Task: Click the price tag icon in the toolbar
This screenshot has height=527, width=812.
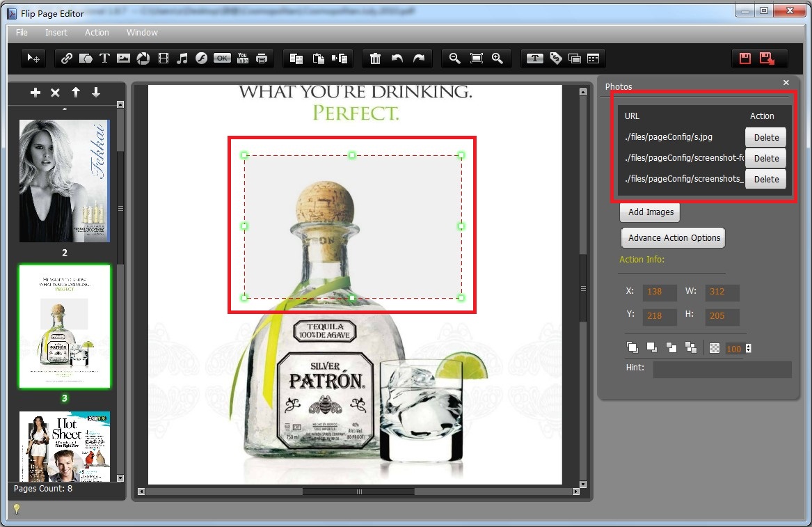Action: (x=556, y=58)
